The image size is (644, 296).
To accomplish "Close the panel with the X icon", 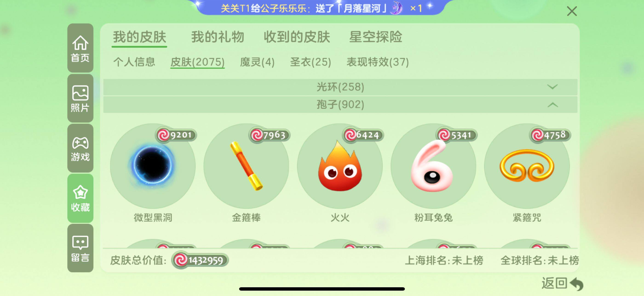I will click(572, 11).
